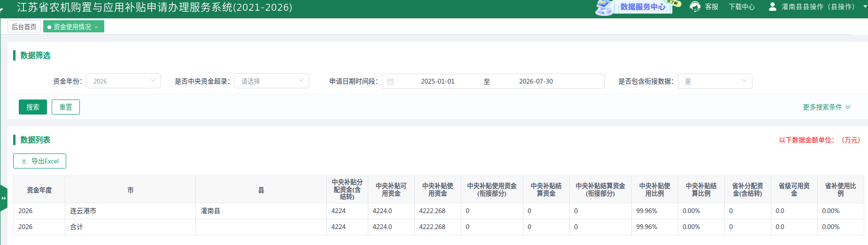Click the 导出Excel button
The width and height of the screenshot is (868, 245).
pyautogui.click(x=39, y=161)
